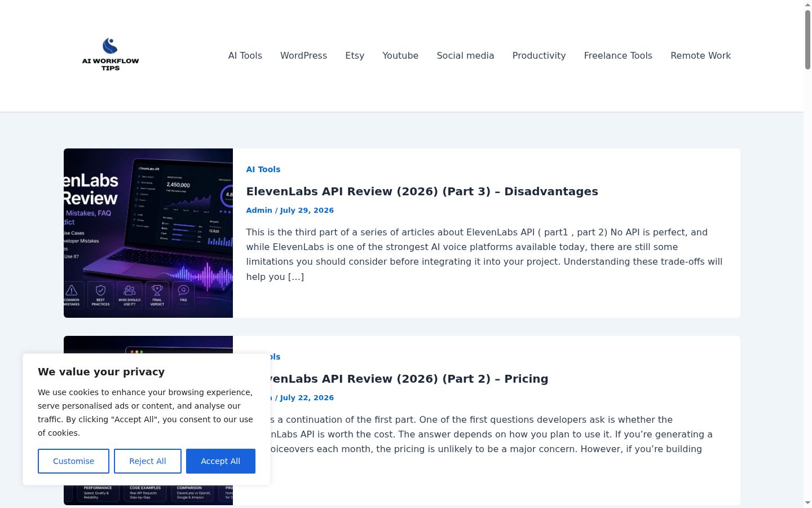Click AI Tools category on Part 3 post

[263, 169]
